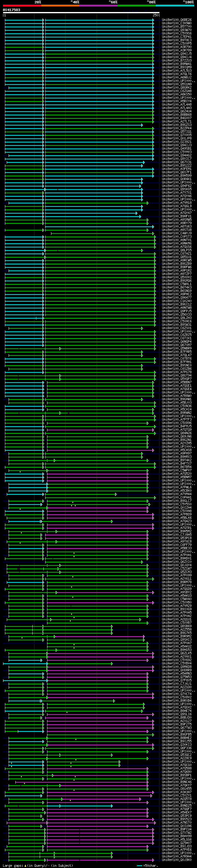The height and width of the screenshot is (868, 197).
Task: Click the green ~80% identity legend segment
Action: (136, 6)
